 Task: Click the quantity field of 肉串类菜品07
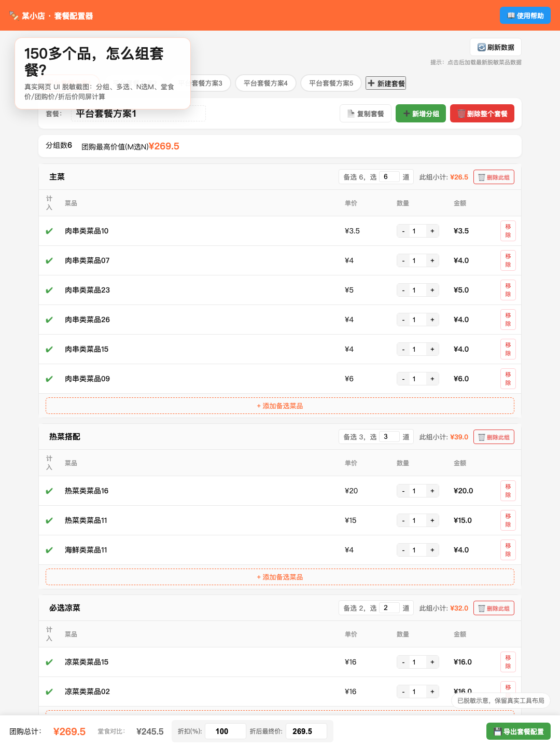coord(417,260)
